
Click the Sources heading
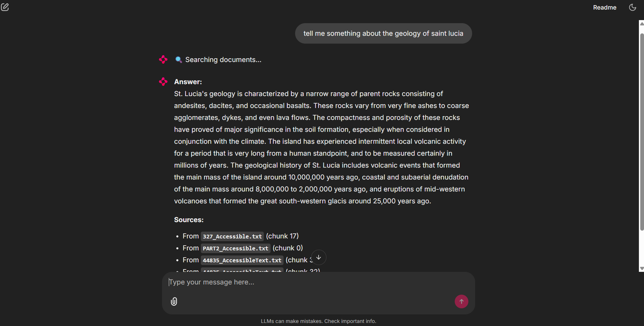pyautogui.click(x=189, y=220)
